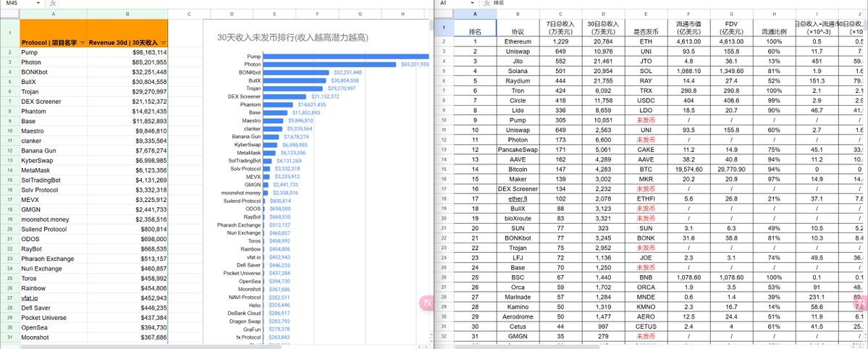Select the MetaMask cell in left table
Screen dimensions: 868x349
click(53, 171)
